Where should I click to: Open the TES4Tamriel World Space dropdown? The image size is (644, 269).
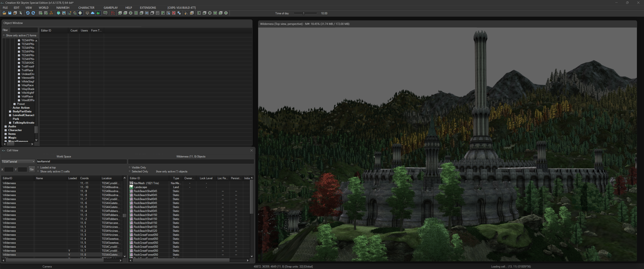18,162
